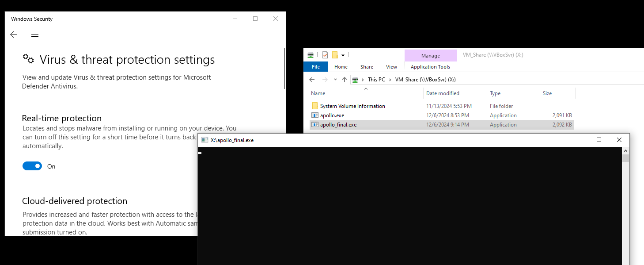Click the Real-time protection heading
The height and width of the screenshot is (265, 644).
coord(62,118)
